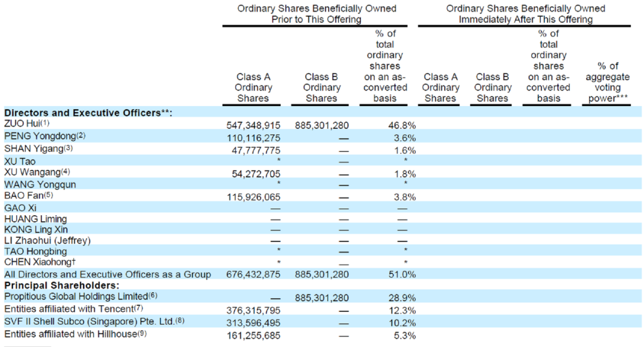The image size is (644, 347).
Task: Click the Principal Shareholders section heading
Action: (61, 286)
